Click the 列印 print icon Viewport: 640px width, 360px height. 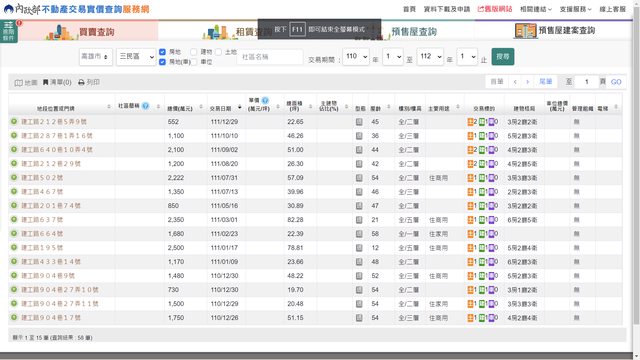81,82
